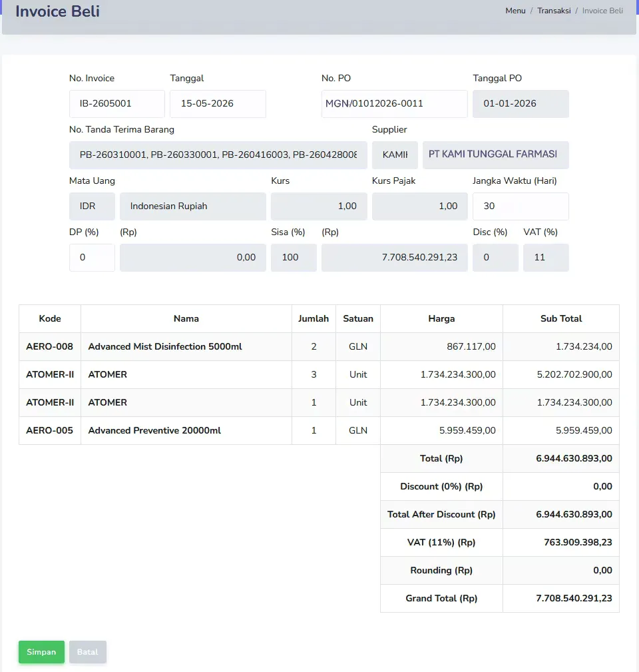Click the Nama column header
The width and height of the screenshot is (639, 672).
(186, 318)
